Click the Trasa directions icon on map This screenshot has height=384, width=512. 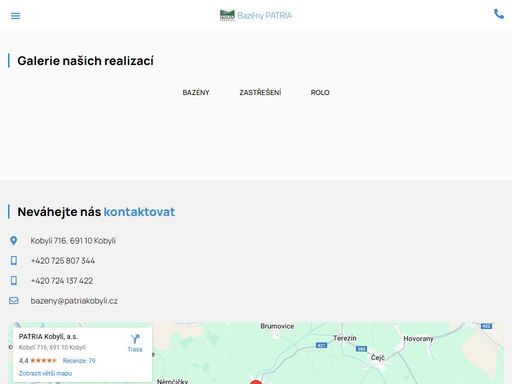[x=135, y=339]
